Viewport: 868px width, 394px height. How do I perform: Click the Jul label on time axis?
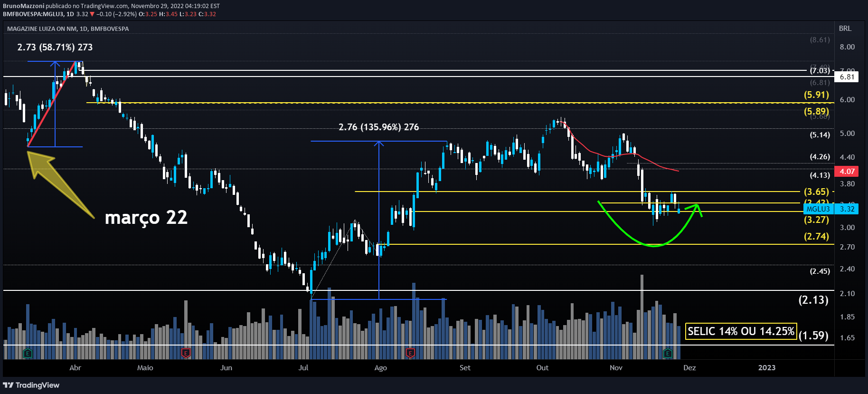pos(303,368)
